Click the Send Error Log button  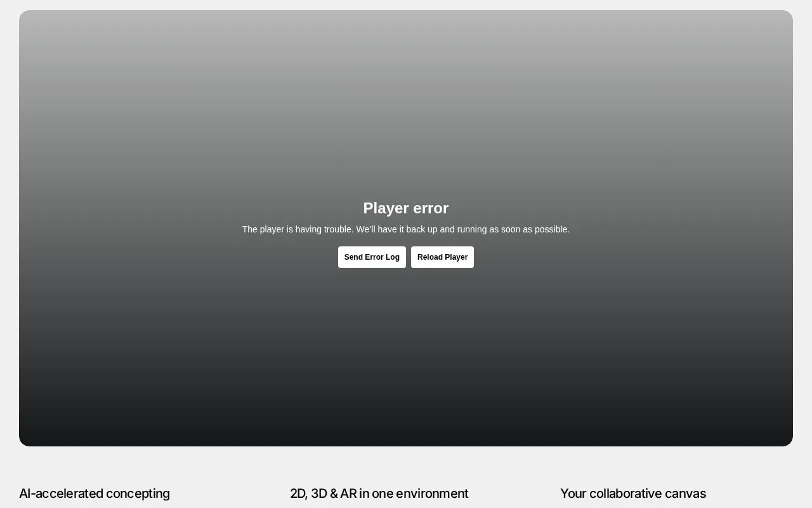pos(372,257)
